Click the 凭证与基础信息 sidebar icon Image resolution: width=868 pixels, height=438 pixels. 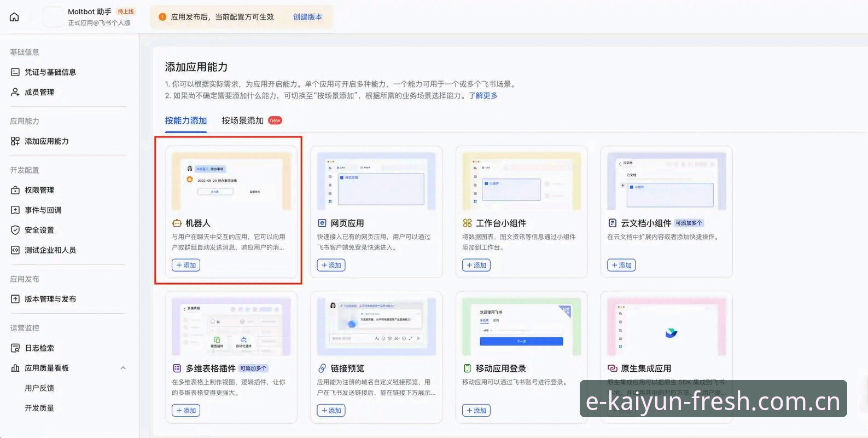point(15,72)
